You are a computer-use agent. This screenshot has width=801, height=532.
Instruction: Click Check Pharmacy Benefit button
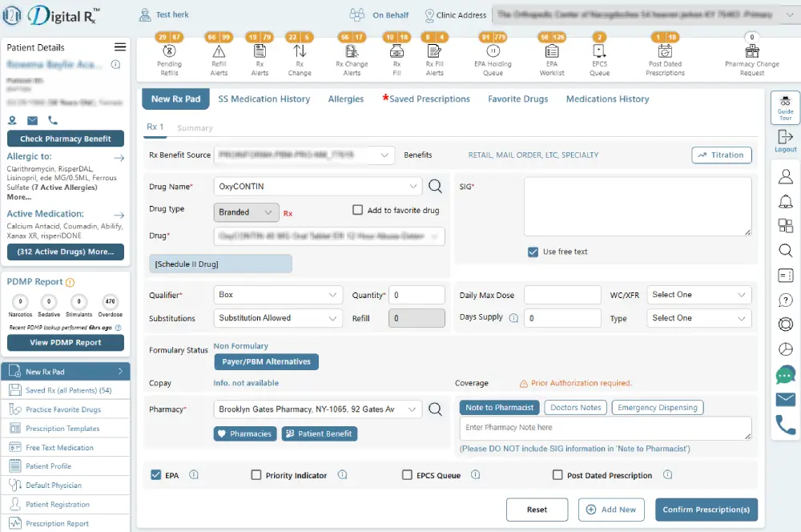[x=66, y=139]
